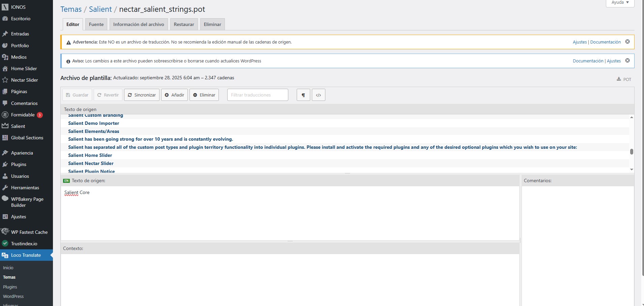The height and width of the screenshot is (306, 644).
Task: Click the Sincronizar sync button
Action: point(142,95)
